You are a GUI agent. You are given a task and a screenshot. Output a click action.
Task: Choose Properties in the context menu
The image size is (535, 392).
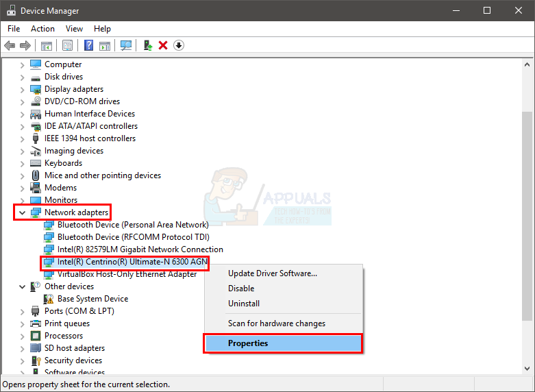tap(283, 343)
